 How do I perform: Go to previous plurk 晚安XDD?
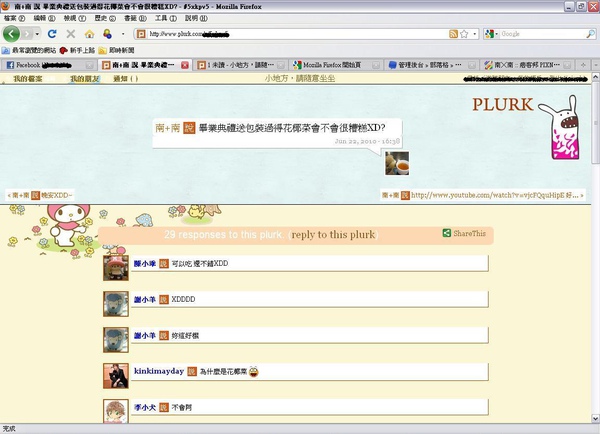click(40, 195)
